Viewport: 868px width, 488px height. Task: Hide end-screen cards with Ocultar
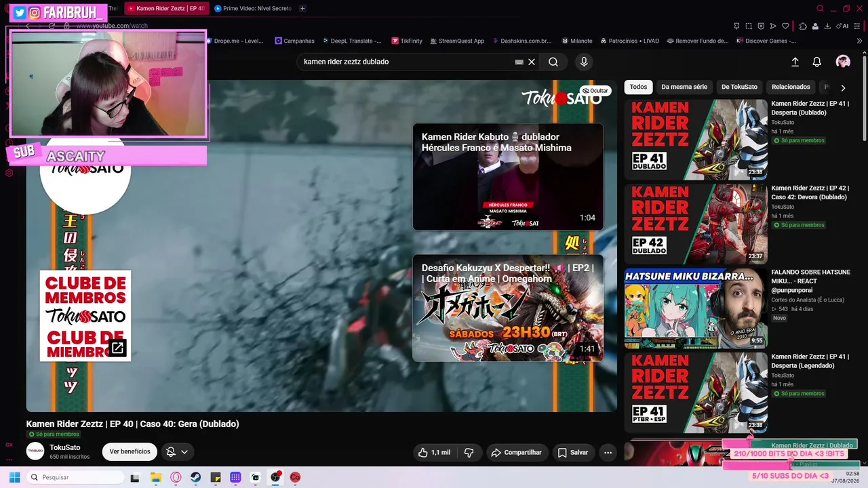(595, 91)
